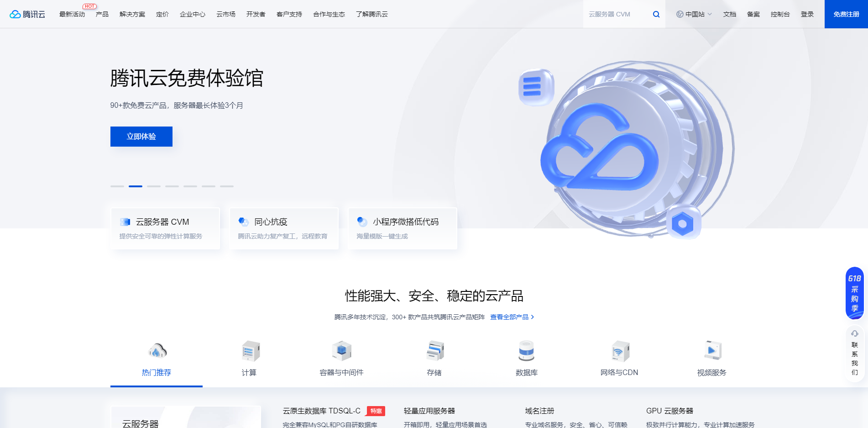Click the 登录 link
The height and width of the screenshot is (428, 868).
pyautogui.click(x=807, y=14)
